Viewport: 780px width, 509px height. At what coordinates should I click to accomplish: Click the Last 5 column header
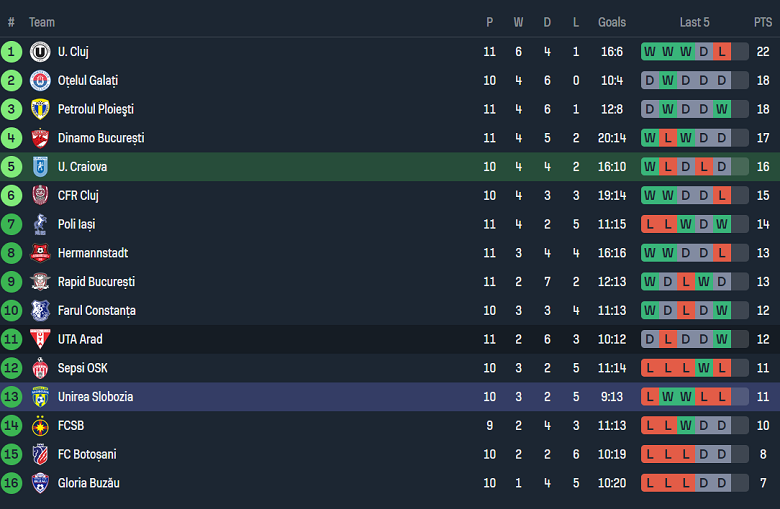[694, 22]
